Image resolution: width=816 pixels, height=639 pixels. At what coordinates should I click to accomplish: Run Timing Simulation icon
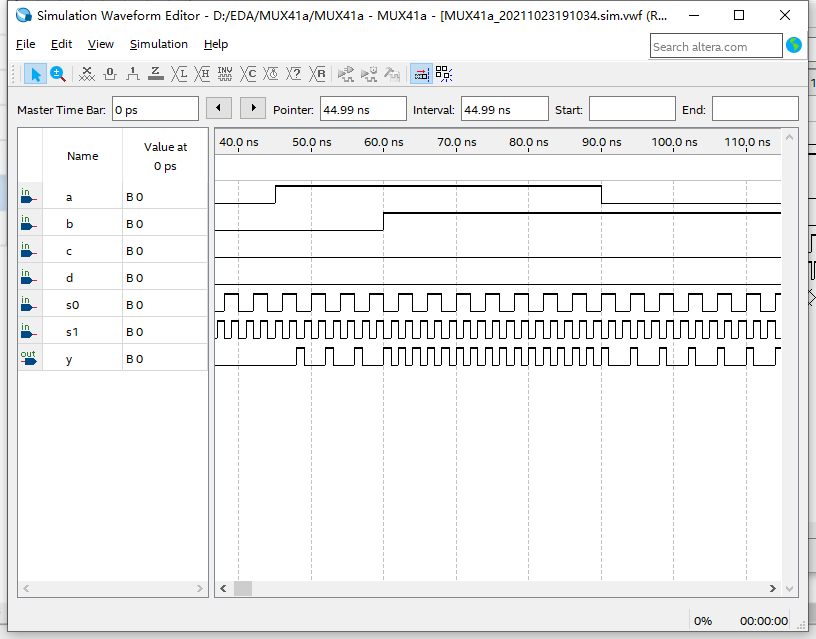pos(369,74)
